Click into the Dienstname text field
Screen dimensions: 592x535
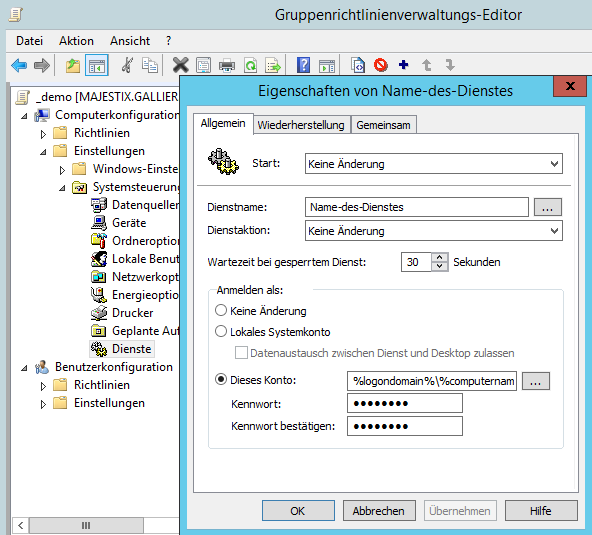416,207
